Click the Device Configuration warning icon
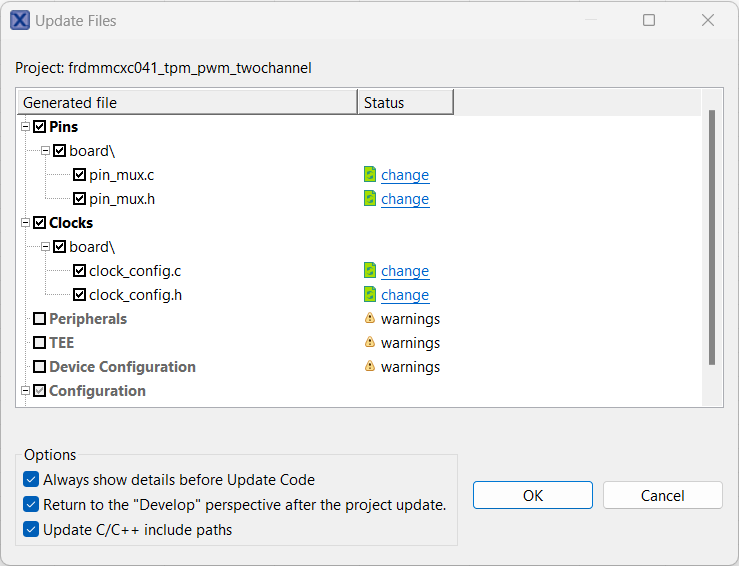The image size is (739, 566). tap(370, 367)
